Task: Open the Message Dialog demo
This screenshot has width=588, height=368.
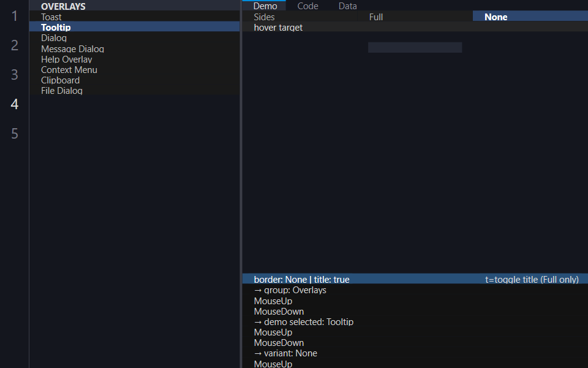Action: coord(134,49)
